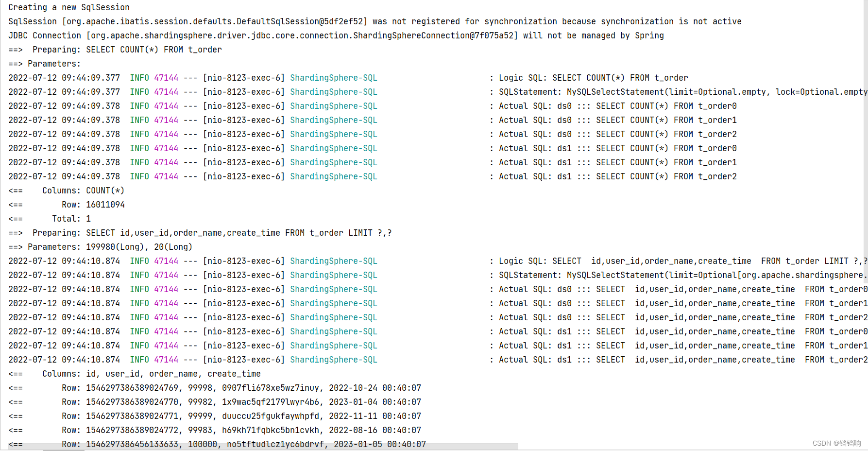This screenshot has width=868, height=451.
Task: Click the 'MySQLSelectStatement(limit=Optional[org.apache' text
Action: [x=717, y=275]
